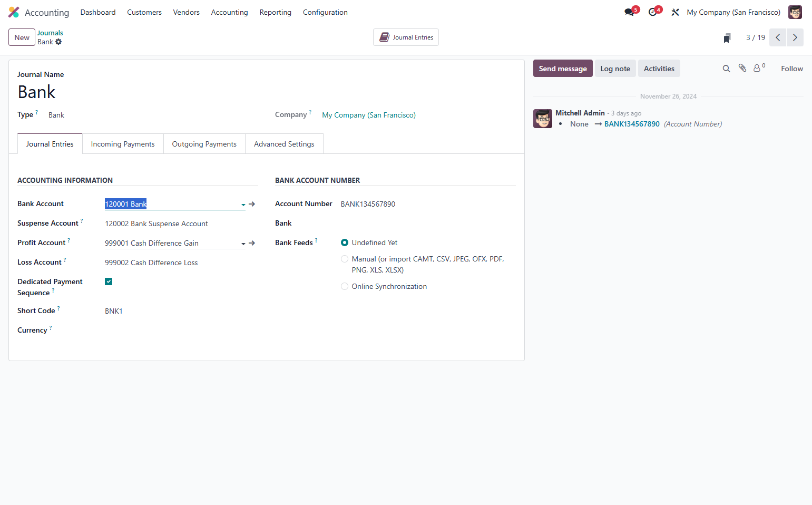Select Online Synchronization radio option

tap(345, 286)
